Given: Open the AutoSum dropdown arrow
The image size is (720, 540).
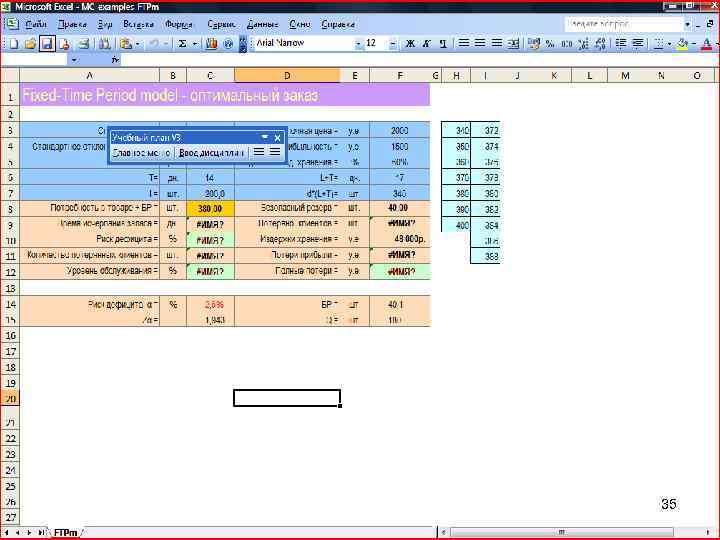Looking at the screenshot, I should click(195, 44).
